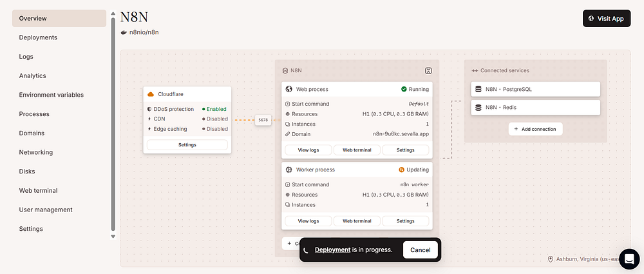
Task: Click the Cloudflare cloud icon
Action: 151,94
